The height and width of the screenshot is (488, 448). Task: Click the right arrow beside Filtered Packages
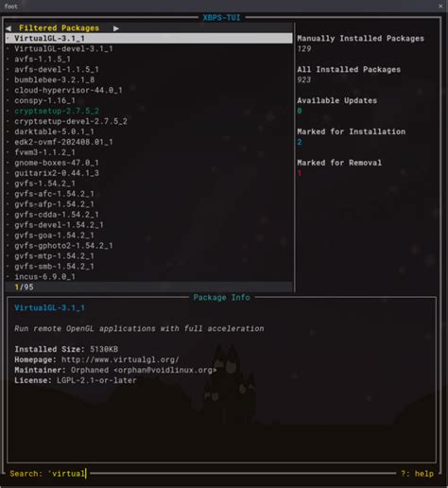(x=116, y=28)
